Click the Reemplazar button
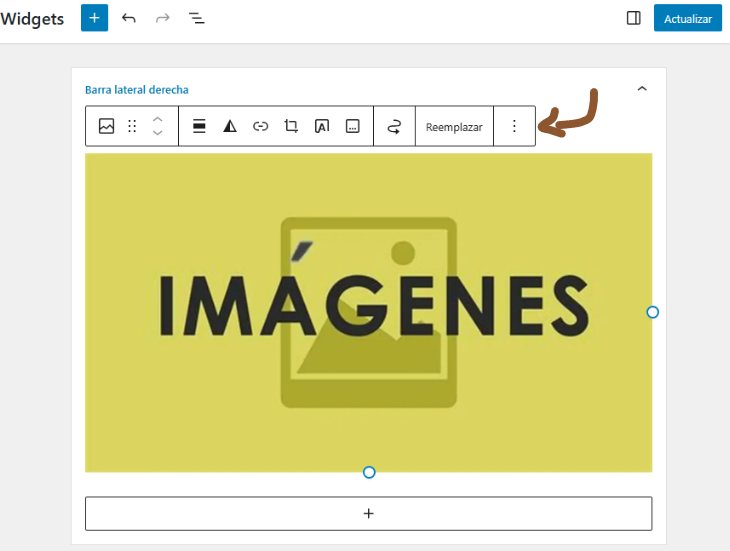 pos(454,127)
